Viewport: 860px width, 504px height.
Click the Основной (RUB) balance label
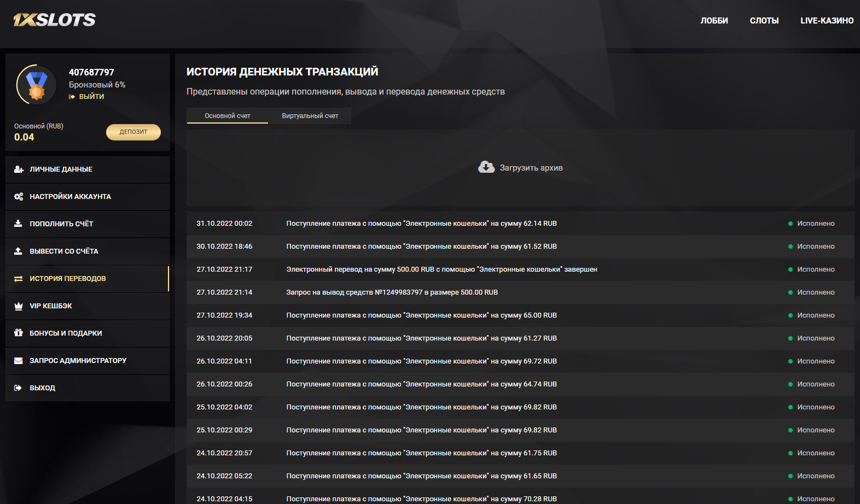click(x=39, y=126)
